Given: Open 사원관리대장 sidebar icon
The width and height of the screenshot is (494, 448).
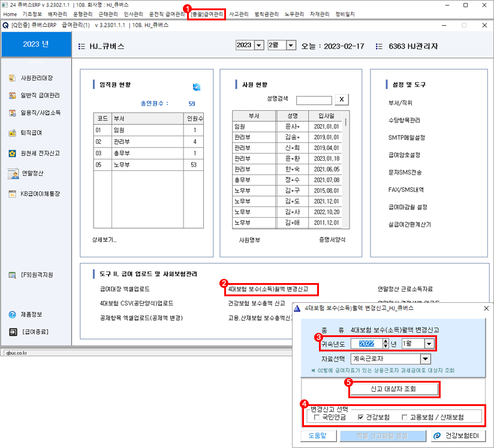Looking at the screenshot, I should click(12, 78).
